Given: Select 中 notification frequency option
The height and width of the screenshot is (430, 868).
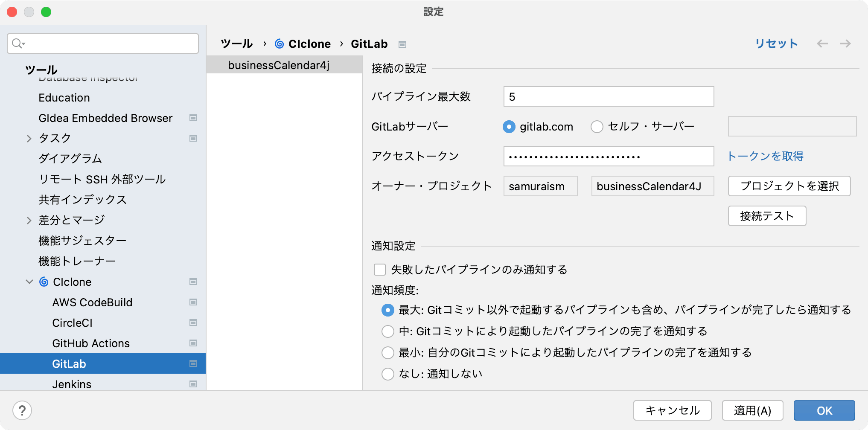Looking at the screenshot, I should click(387, 331).
